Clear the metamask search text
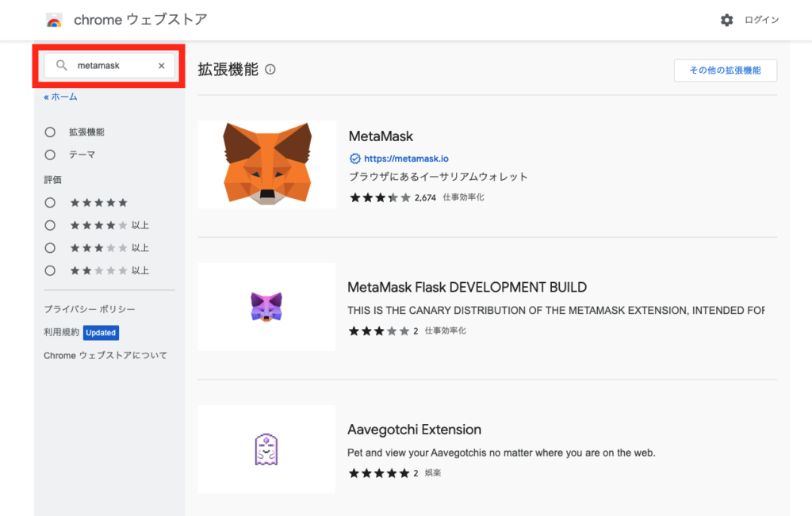The width and height of the screenshot is (812, 516). (x=162, y=66)
